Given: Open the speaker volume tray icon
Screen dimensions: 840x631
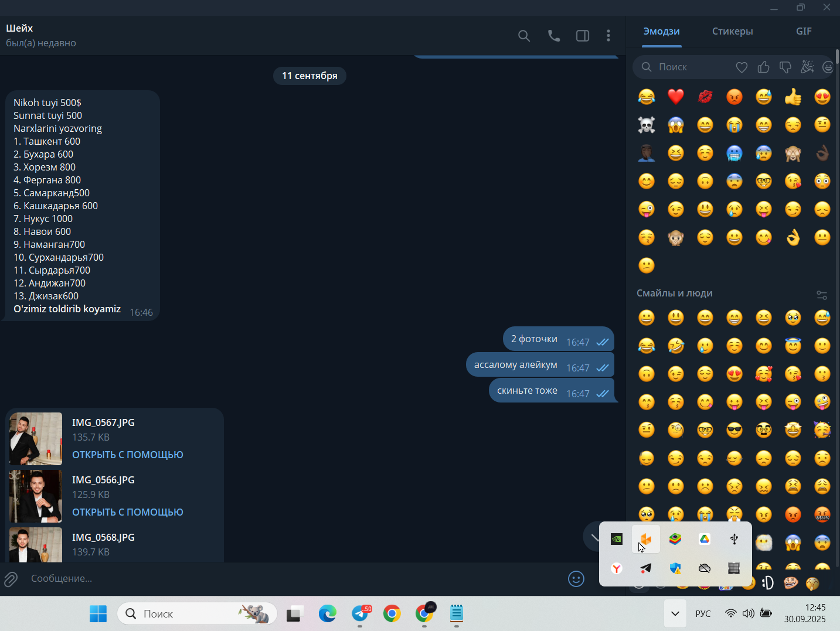Looking at the screenshot, I should coord(748,613).
